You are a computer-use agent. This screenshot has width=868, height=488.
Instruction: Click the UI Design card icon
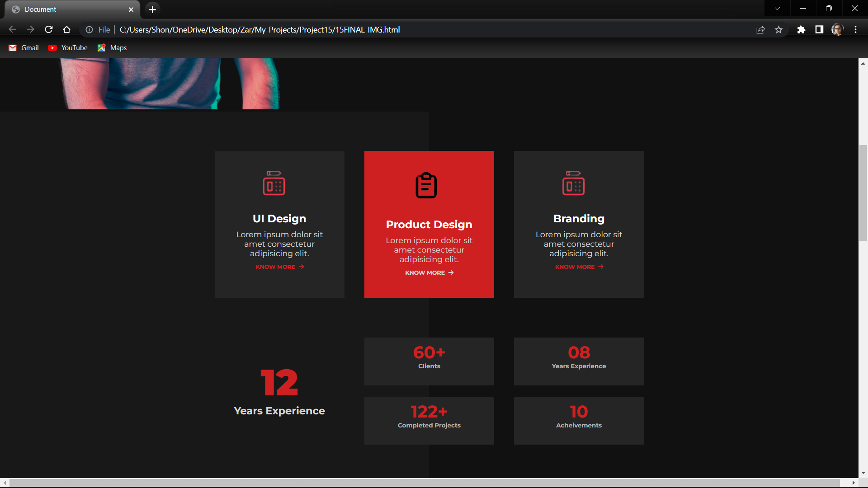(274, 184)
